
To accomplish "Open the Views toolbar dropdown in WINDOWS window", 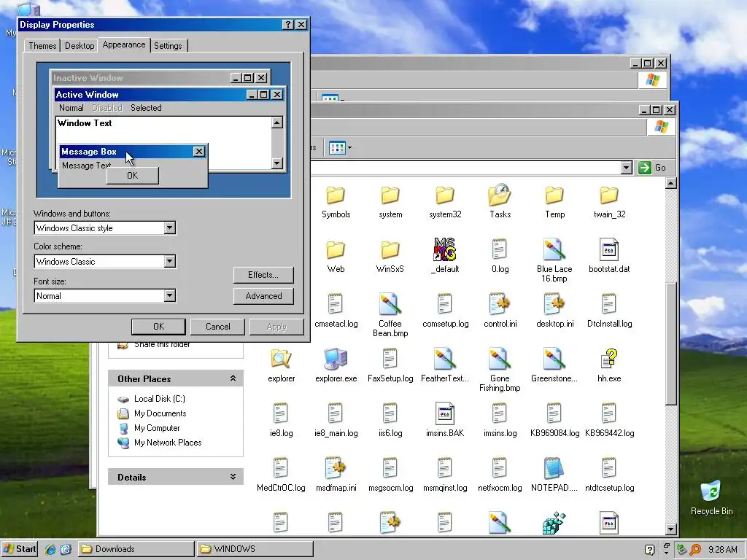I will pos(349,147).
